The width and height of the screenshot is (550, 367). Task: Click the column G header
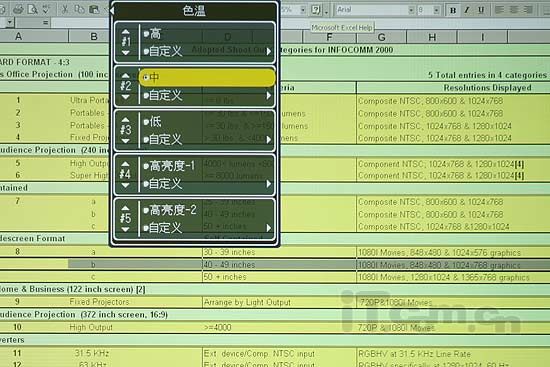(382, 37)
